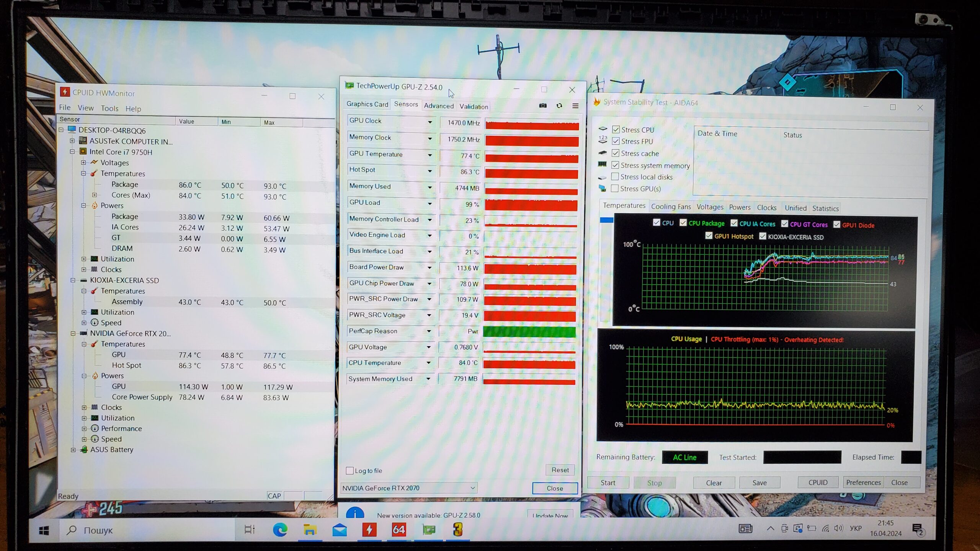Viewport: 980px width, 551px height.
Task: Click AIDA64 taskbar icon
Action: (399, 530)
